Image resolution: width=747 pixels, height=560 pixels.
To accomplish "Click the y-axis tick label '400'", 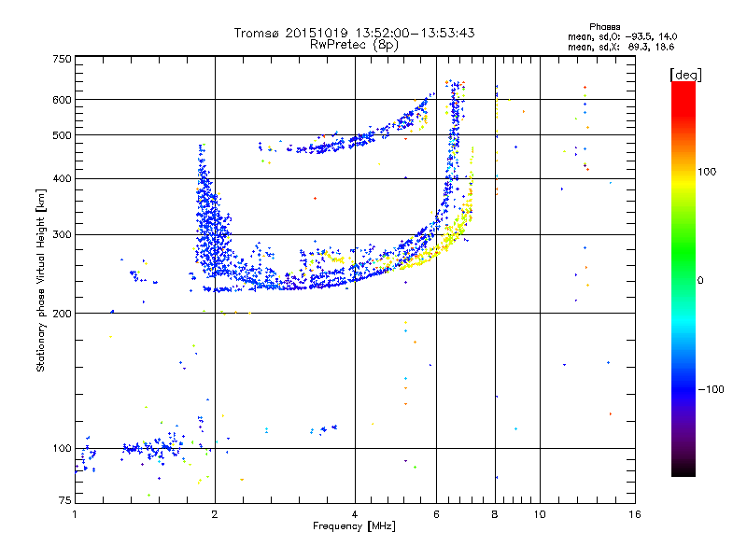I will [62, 178].
